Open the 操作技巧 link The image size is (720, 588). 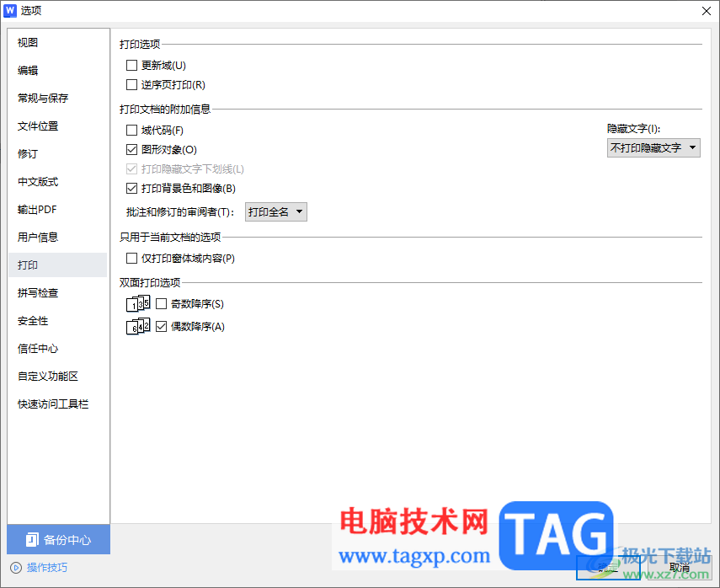pos(47,568)
